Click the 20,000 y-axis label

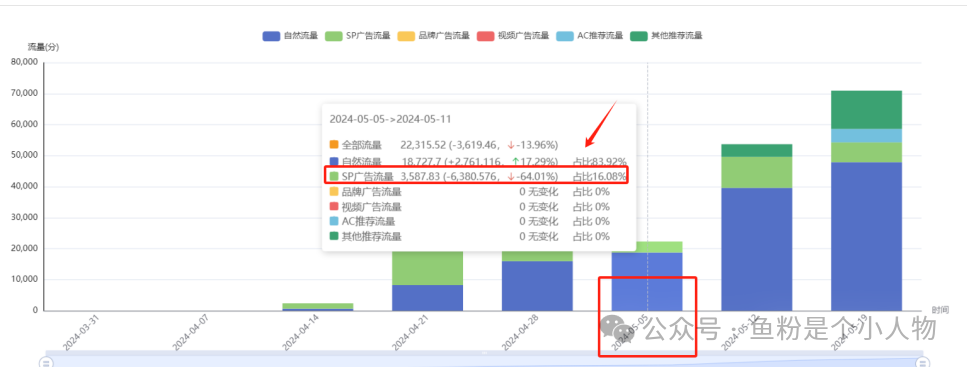coord(25,249)
